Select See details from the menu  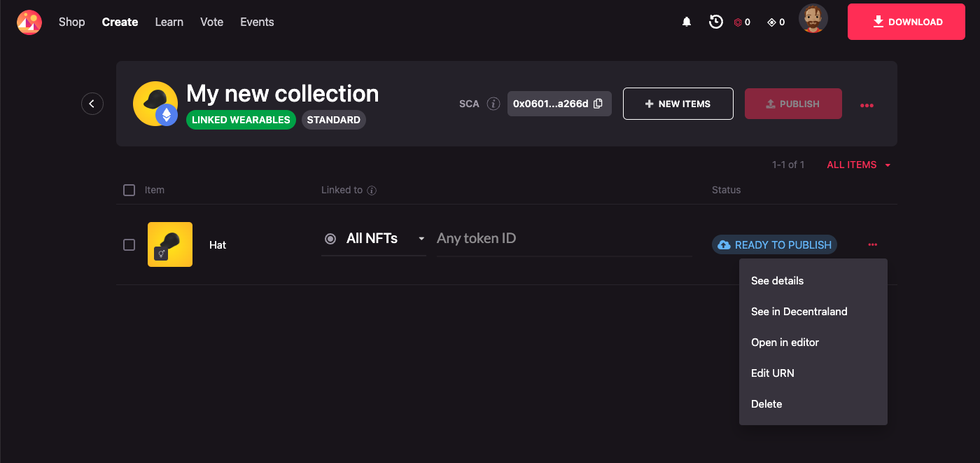pyautogui.click(x=777, y=281)
